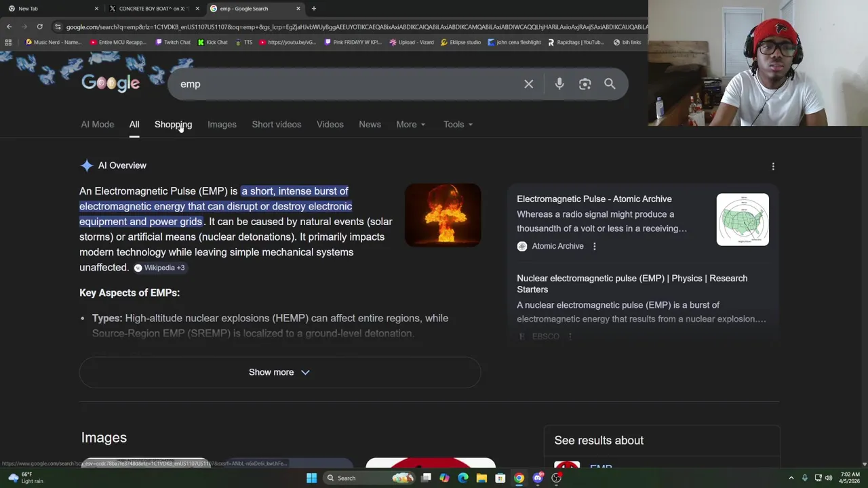
Task: Open blh links bookmark
Action: (x=627, y=42)
